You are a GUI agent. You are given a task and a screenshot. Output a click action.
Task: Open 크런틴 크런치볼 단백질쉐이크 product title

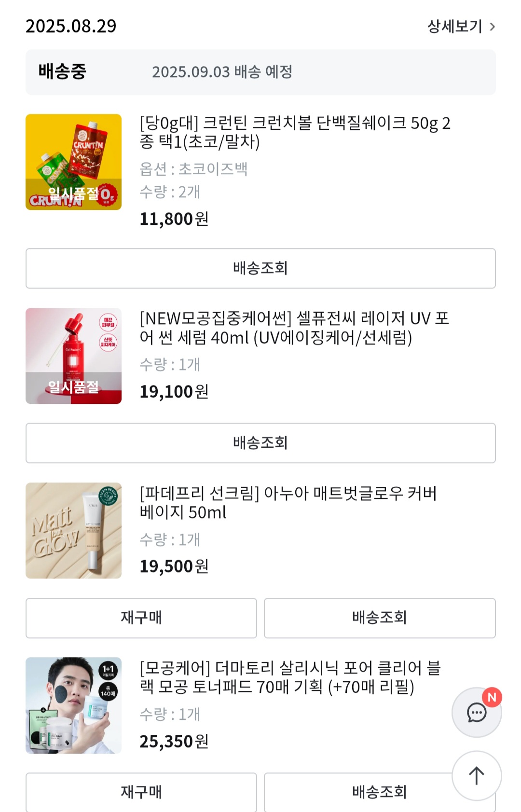tap(294, 132)
